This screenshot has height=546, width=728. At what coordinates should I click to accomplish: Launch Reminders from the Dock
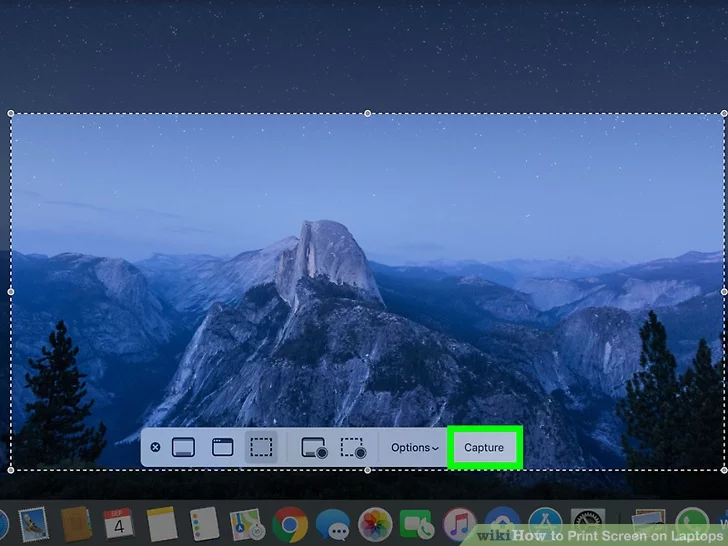(204, 524)
